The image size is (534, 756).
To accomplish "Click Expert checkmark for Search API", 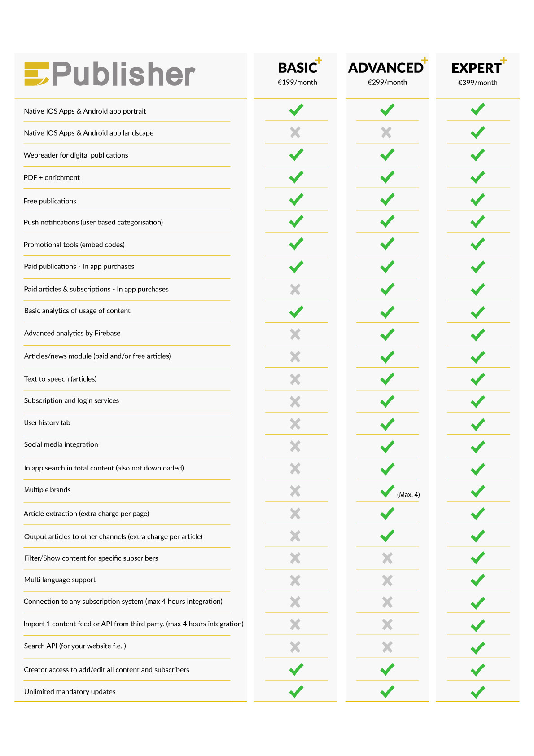I will pyautogui.click(x=478, y=647).
